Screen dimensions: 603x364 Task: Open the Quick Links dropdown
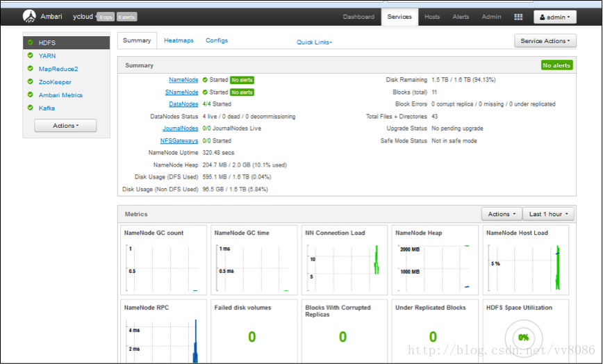point(314,42)
